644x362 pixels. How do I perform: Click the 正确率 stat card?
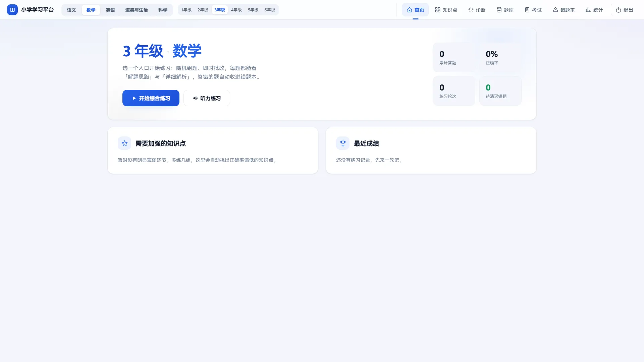click(500, 57)
